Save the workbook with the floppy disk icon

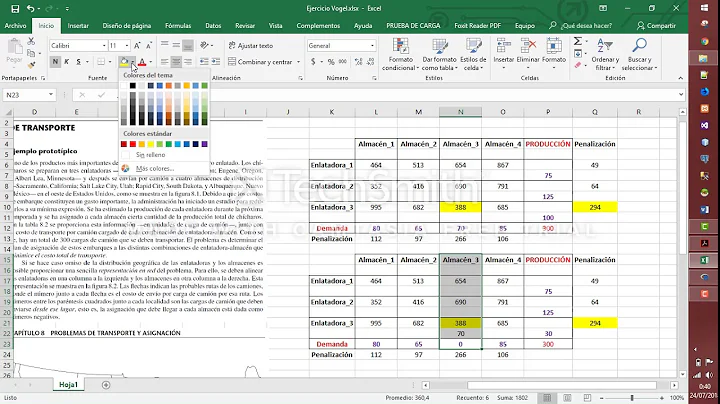click(15, 8)
